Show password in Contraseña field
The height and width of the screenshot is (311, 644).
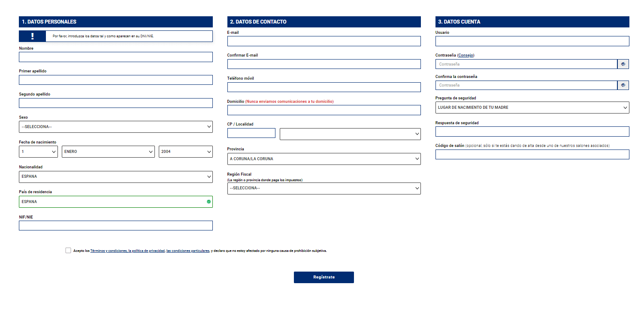tap(623, 64)
